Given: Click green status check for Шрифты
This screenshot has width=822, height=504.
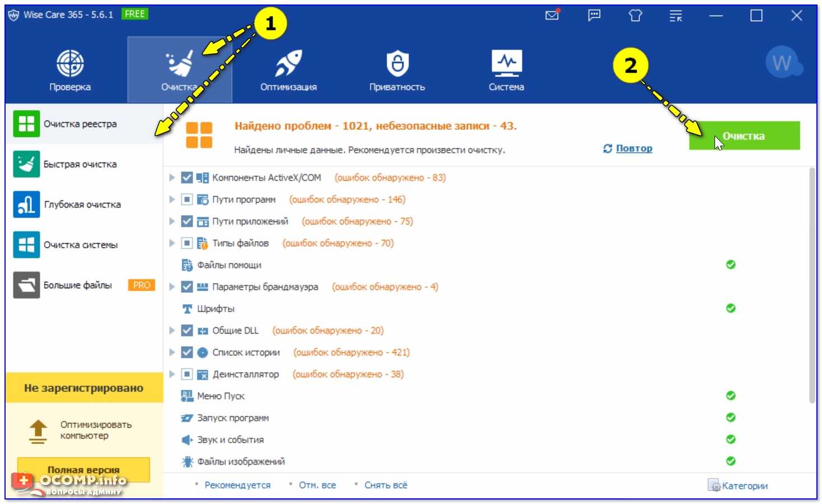Looking at the screenshot, I should [x=731, y=308].
